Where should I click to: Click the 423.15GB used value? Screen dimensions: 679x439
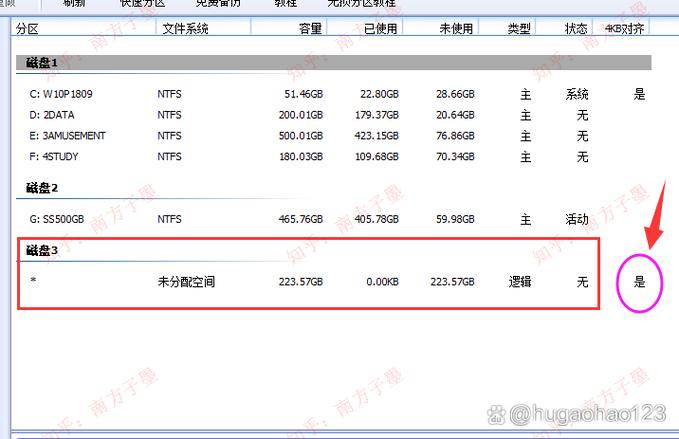point(377,136)
